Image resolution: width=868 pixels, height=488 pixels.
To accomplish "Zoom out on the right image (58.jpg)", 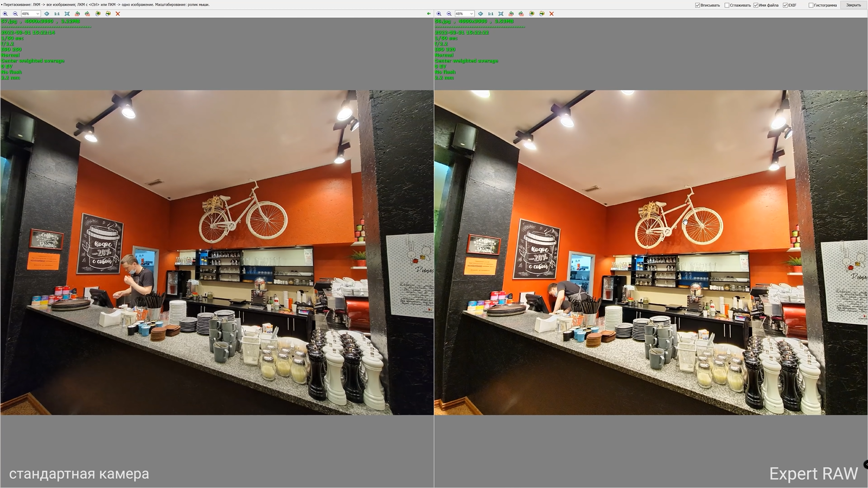I will coord(449,14).
